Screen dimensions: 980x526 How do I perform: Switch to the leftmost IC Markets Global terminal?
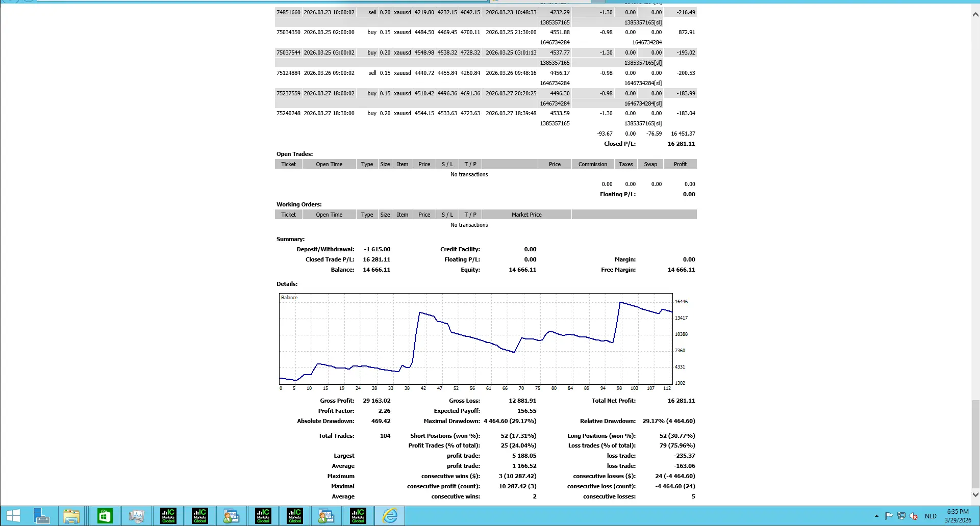pyautogui.click(x=168, y=516)
